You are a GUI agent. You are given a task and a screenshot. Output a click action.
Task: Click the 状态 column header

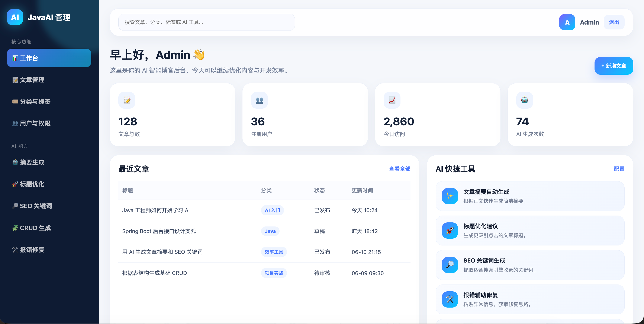(x=319, y=190)
